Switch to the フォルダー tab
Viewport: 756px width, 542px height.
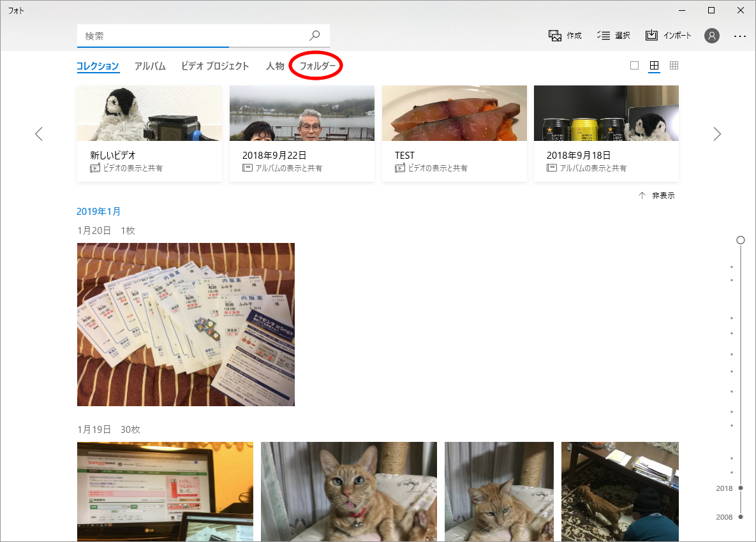click(317, 66)
